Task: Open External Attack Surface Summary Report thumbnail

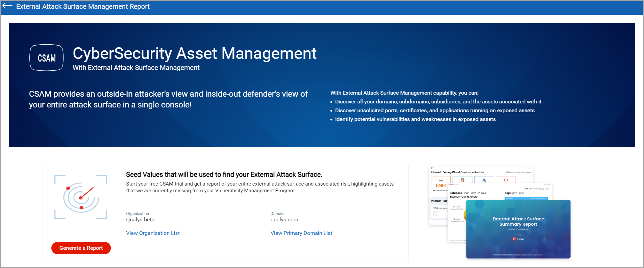Action: click(x=518, y=229)
